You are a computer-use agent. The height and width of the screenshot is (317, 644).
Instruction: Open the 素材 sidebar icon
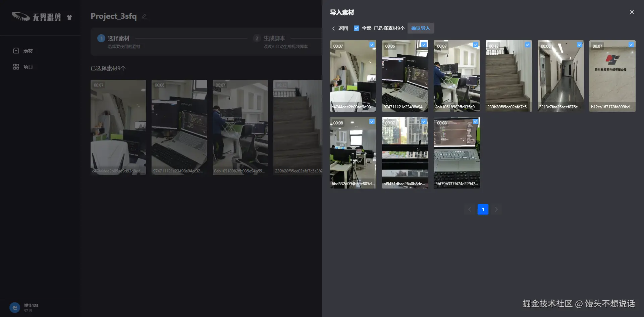point(16,51)
